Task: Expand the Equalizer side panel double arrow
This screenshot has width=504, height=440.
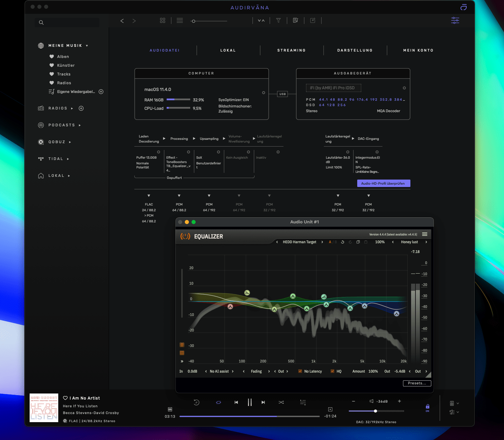Action: coord(182,361)
